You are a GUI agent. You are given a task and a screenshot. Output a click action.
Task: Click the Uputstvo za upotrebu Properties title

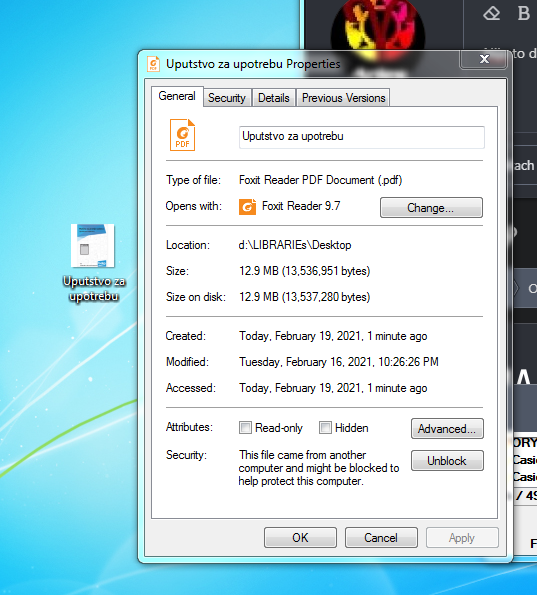point(253,64)
